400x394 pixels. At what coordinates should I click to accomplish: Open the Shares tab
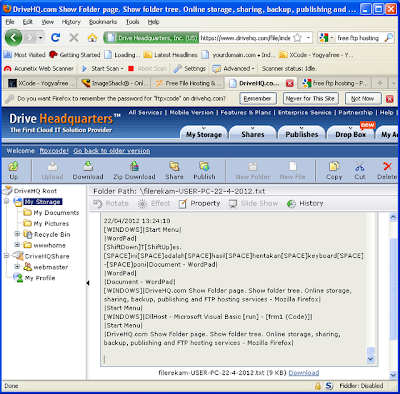[253, 134]
